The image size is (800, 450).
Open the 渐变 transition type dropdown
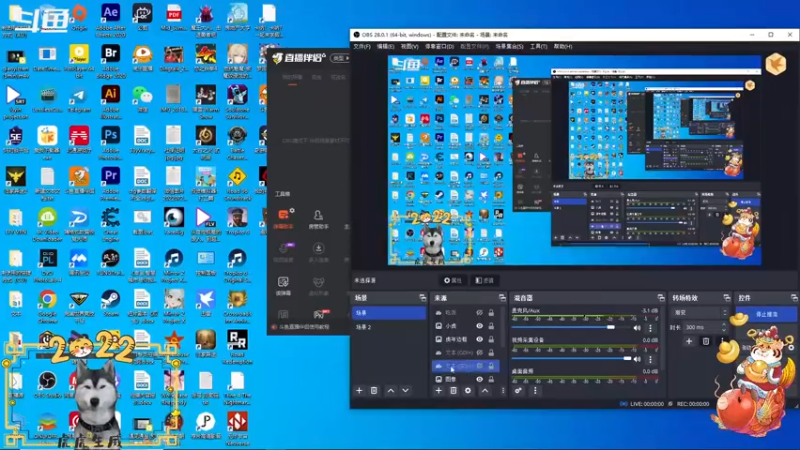coord(699,312)
